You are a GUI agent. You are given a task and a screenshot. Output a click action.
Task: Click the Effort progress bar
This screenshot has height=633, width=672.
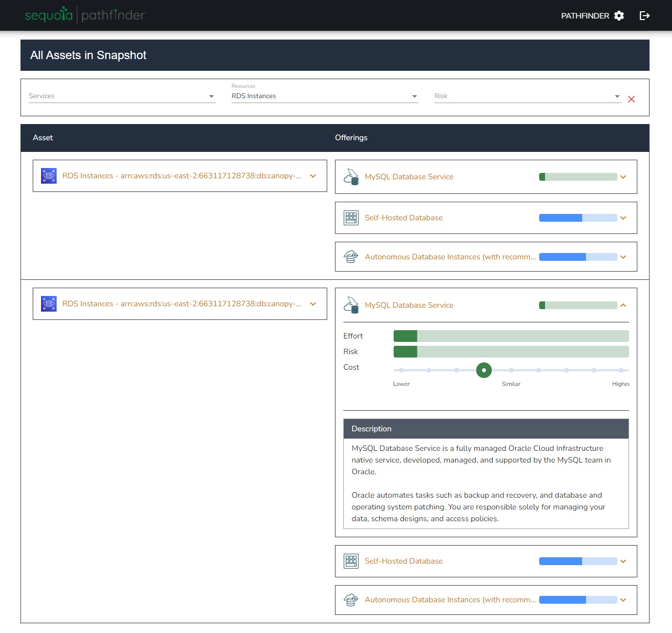coord(511,336)
